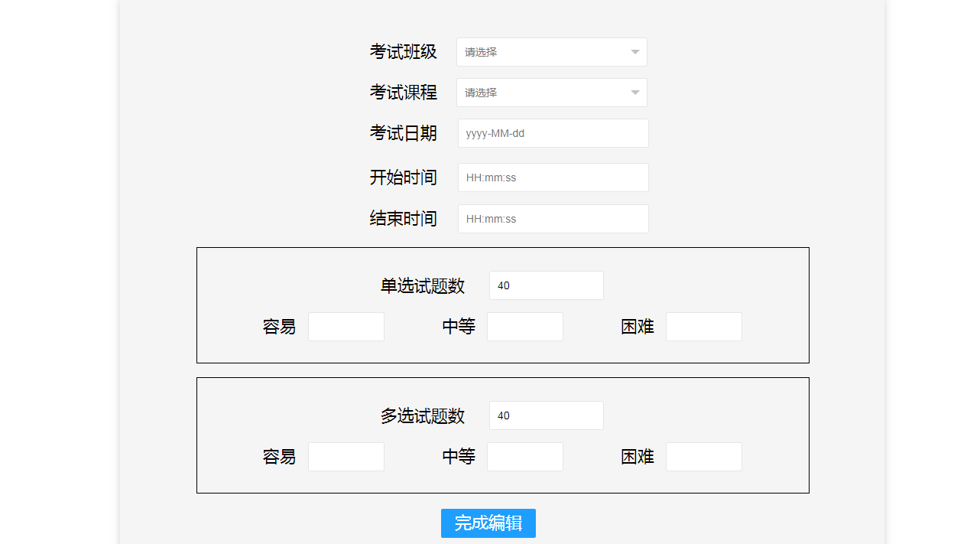Click the 困难 input under 单选试题数
The height and width of the screenshot is (544, 980).
point(703,326)
